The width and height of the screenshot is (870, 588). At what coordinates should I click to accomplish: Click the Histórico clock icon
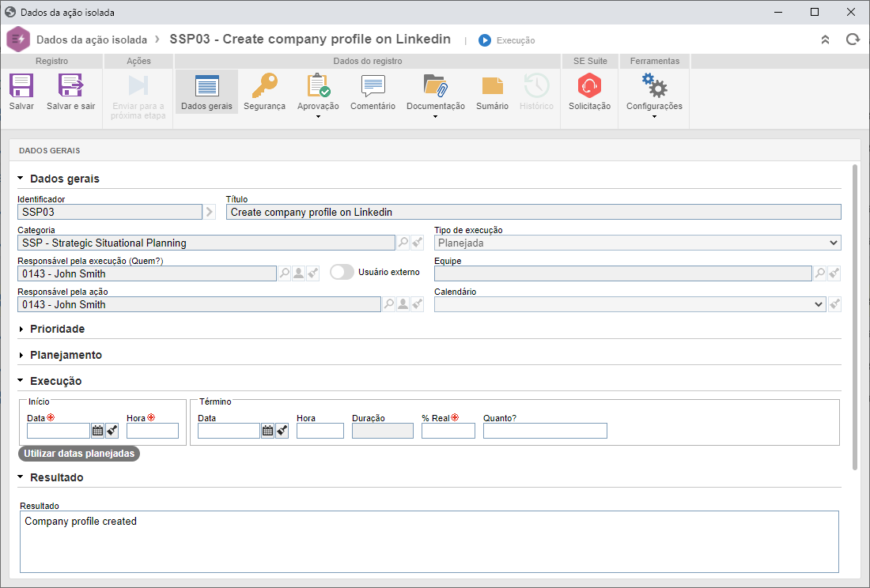coord(536,86)
